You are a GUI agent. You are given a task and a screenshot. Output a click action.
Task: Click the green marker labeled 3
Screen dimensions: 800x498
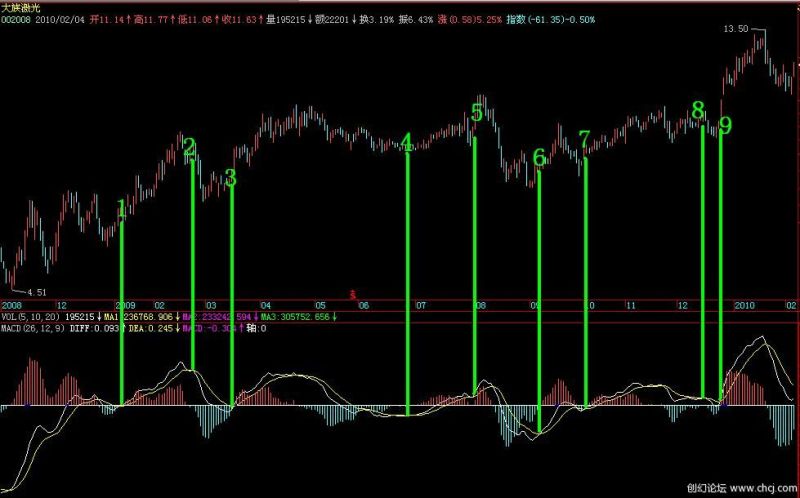[230, 179]
